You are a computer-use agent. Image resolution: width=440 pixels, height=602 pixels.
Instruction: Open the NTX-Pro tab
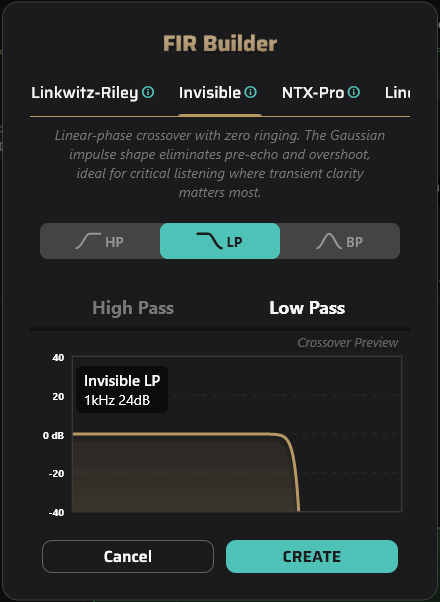click(313, 93)
